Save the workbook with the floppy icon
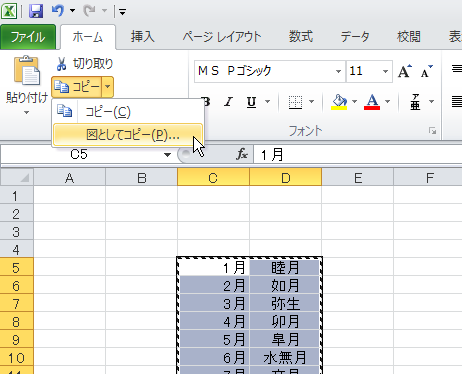This screenshot has height=374, width=462. coord(36,11)
